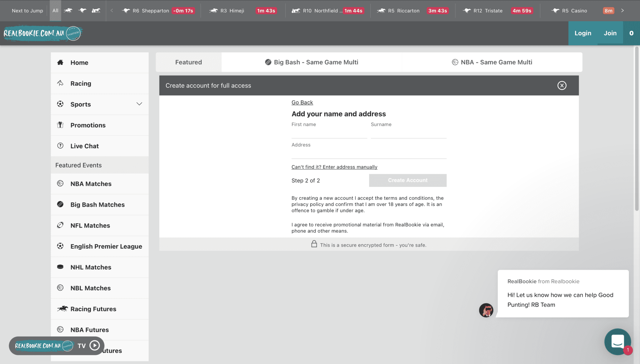Filter by horse racing icon in top bar
The width and height of the screenshot is (640, 364).
[68, 11]
